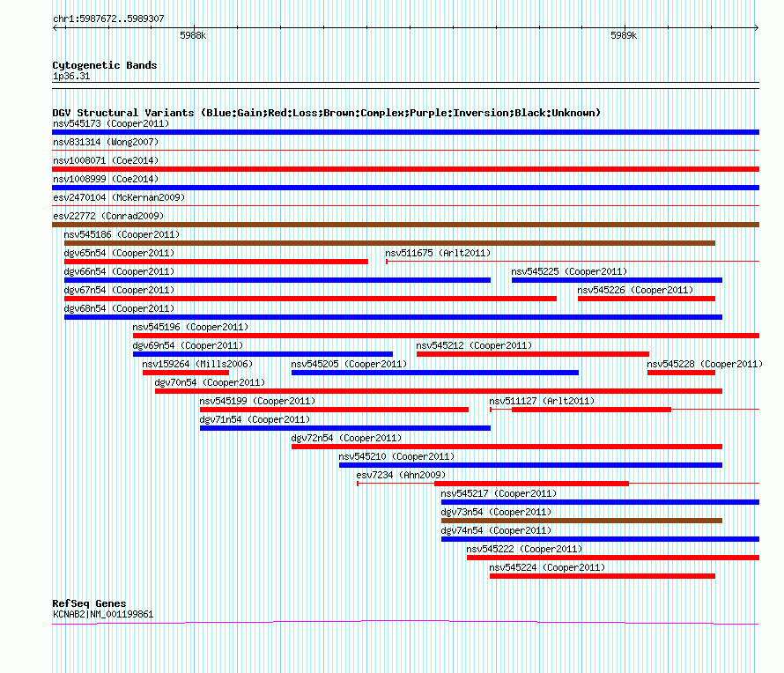Click the 5989k ruler position label
This screenshot has width=784, height=673.
point(624,35)
